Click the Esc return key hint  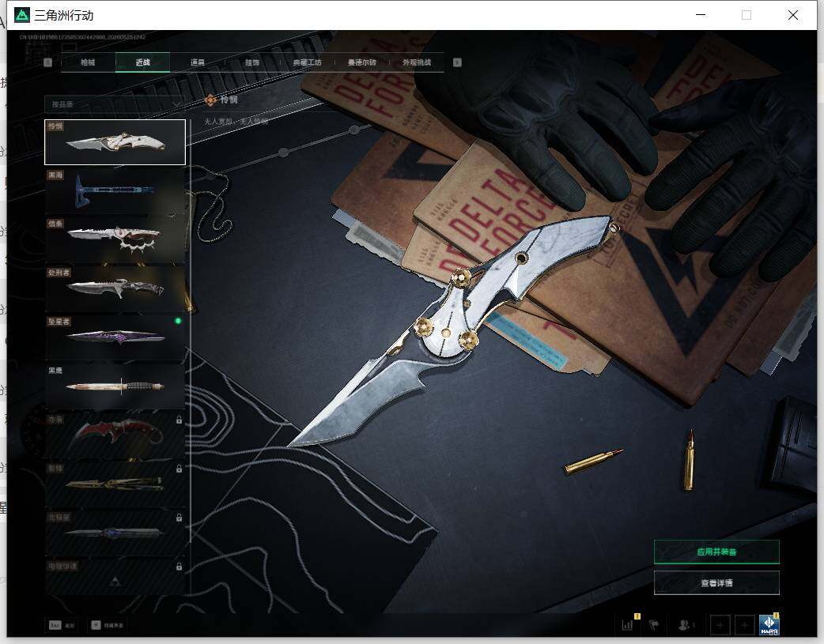62,625
